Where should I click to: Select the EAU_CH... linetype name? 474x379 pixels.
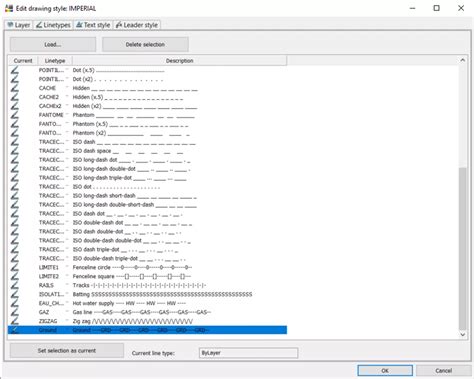51,303
